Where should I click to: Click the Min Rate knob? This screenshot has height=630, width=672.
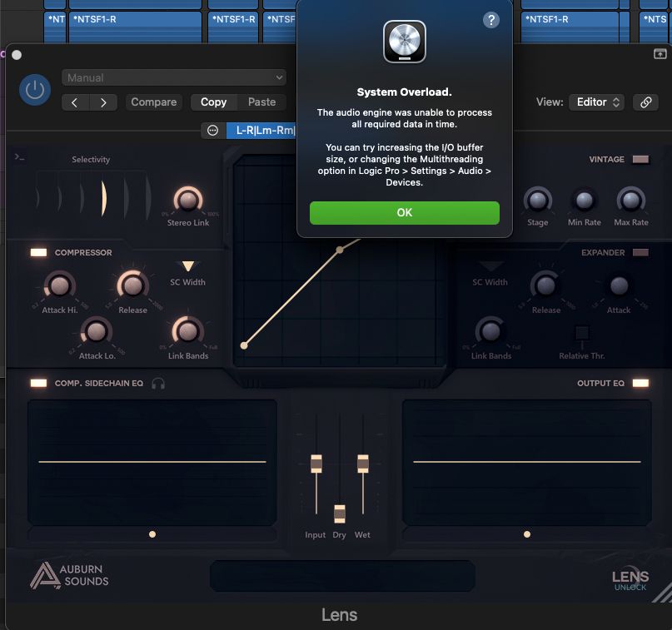pos(584,200)
